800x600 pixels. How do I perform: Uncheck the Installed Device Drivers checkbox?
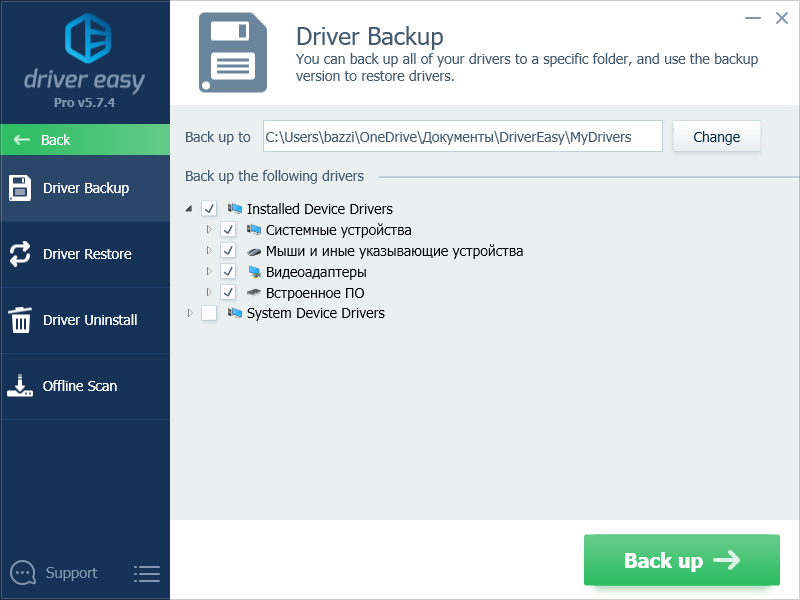tap(209, 209)
